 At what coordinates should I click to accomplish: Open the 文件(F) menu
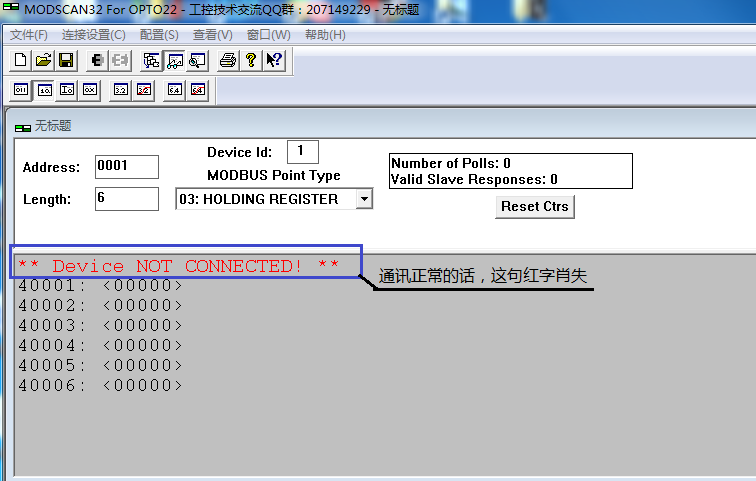point(29,35)
